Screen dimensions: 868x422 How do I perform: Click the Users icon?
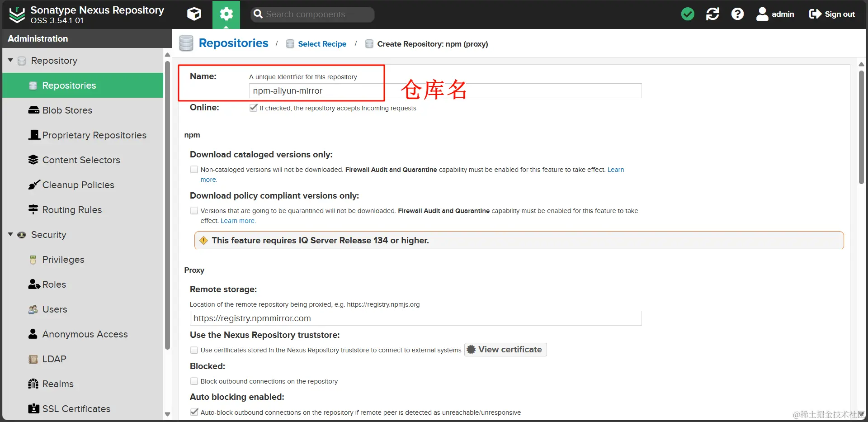[x=33, y=309]
